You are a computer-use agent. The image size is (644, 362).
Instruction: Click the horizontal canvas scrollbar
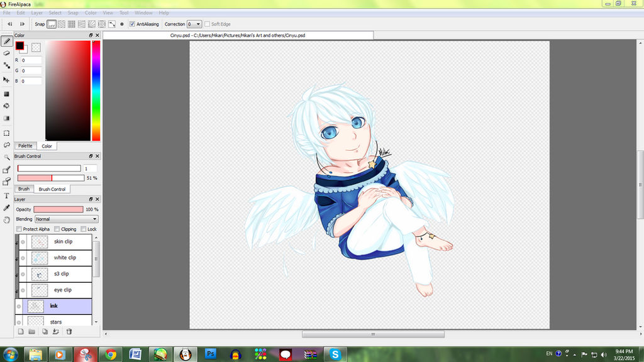[x=373, y=334]
